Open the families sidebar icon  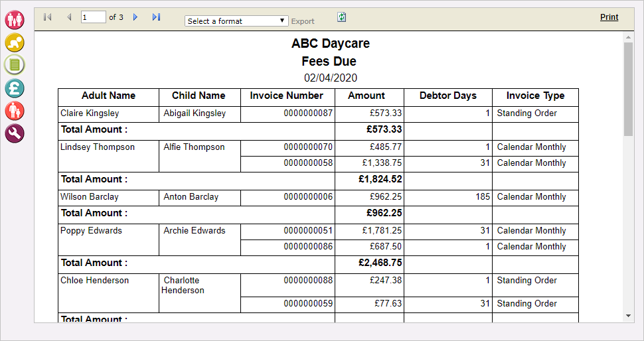(x=15, y=20)
